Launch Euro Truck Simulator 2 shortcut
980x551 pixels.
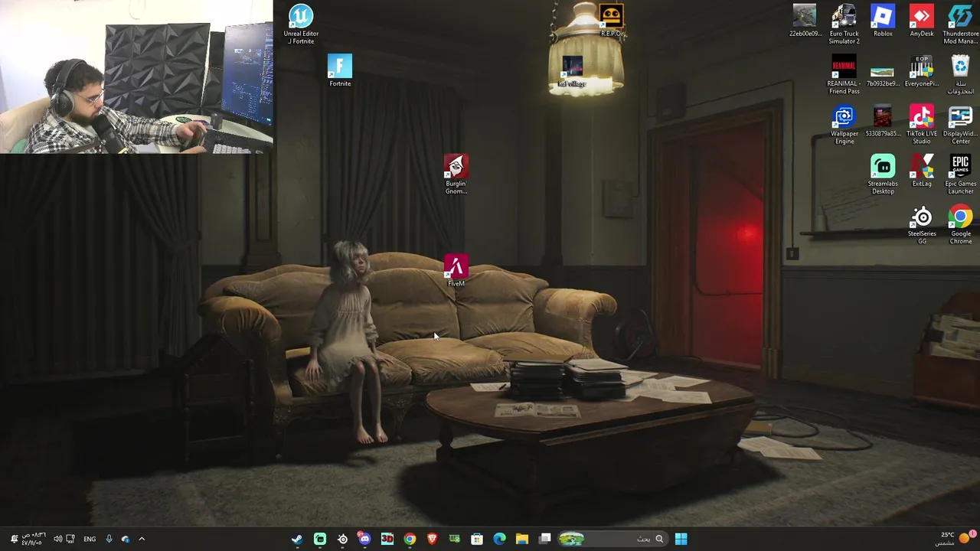click(x=844, y=24)
